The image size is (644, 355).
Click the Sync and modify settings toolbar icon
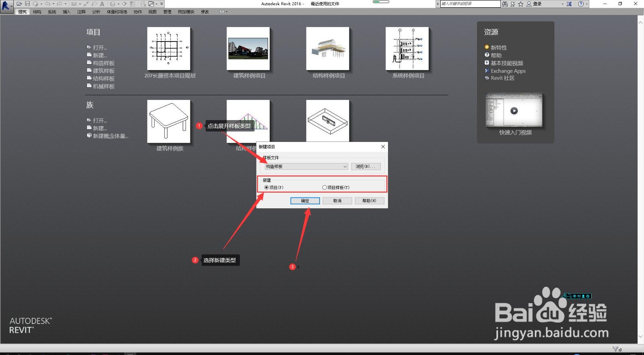[35, 4]
